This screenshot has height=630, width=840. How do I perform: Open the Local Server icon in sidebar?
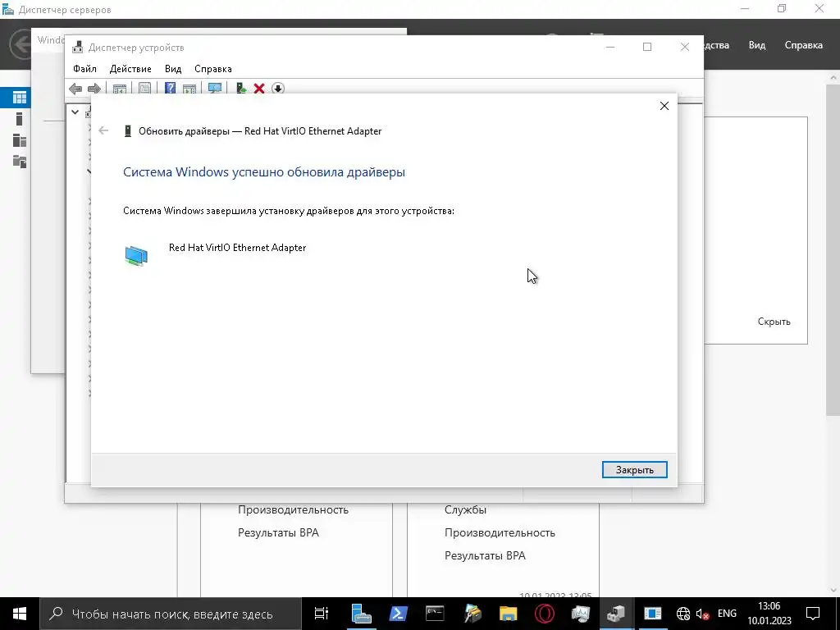pyautogui.click(x=20, y=119)
